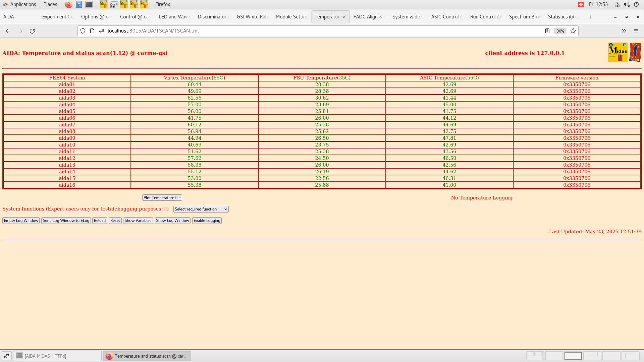Enable Logging for the temperature scan
Viewport: 644px width, 362px height.
pyautogui.click(x=207, y=220)
